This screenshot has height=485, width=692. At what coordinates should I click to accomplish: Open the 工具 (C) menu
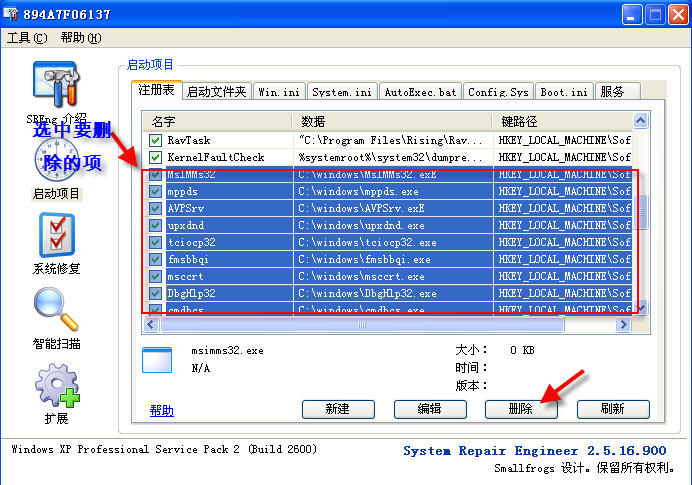[27, 38]
